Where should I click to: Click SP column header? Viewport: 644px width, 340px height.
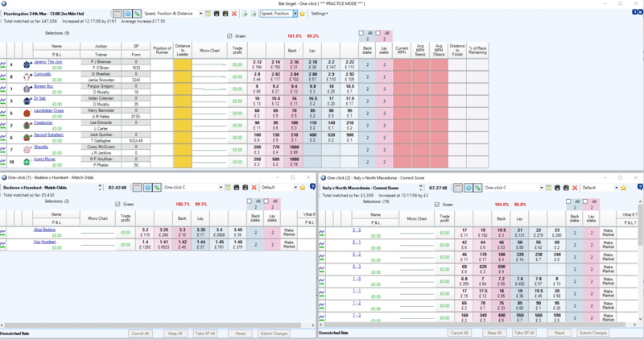point(136,46)
